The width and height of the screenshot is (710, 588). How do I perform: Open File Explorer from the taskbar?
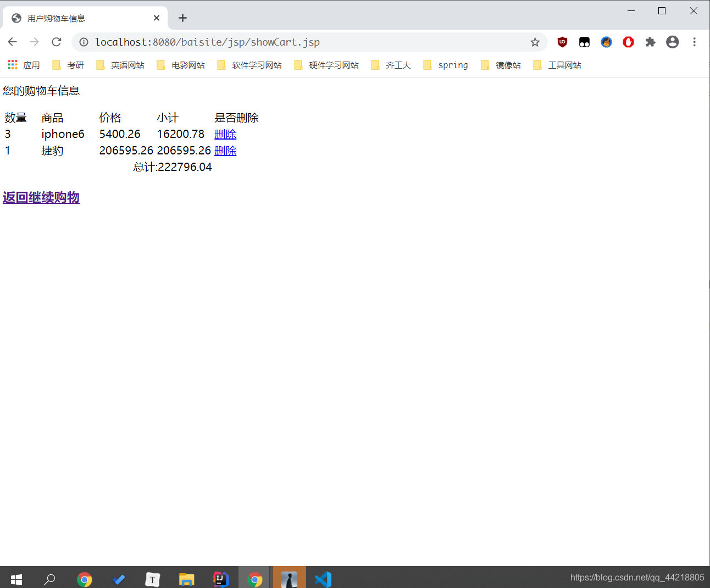point(186,579)
